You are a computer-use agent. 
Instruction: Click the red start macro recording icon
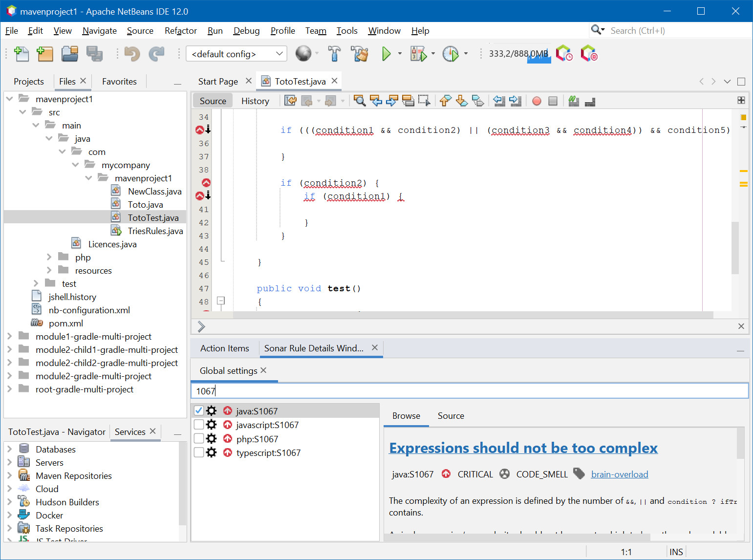537,101
